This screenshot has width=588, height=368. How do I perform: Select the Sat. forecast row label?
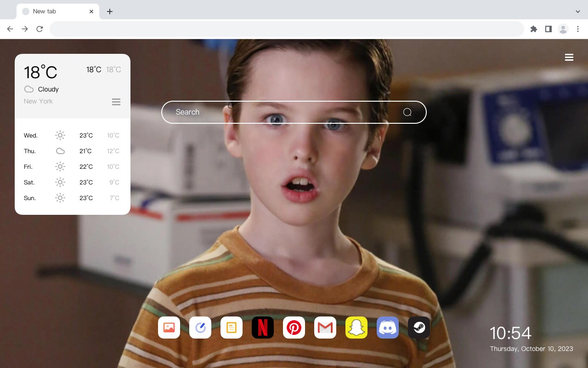click(29, 182)
